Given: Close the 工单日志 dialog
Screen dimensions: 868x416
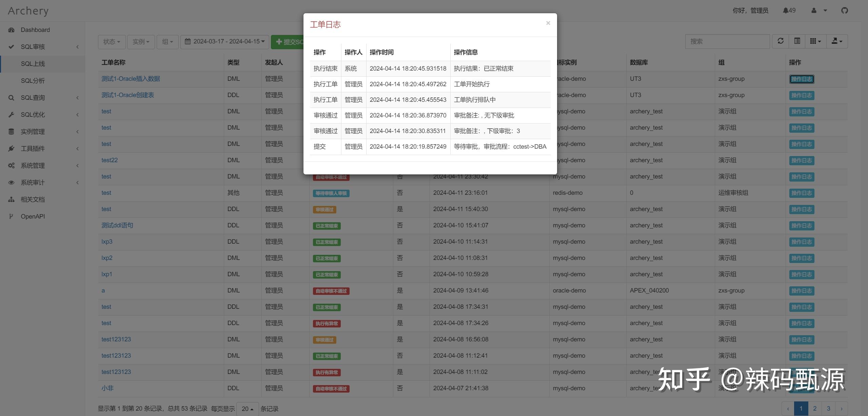Looking at the screenshot, I should click(548, 23).
